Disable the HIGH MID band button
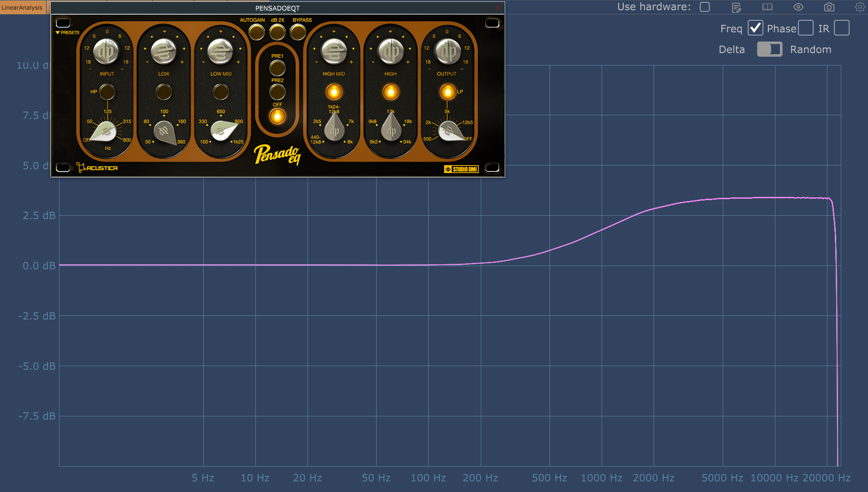 point(334,92)
